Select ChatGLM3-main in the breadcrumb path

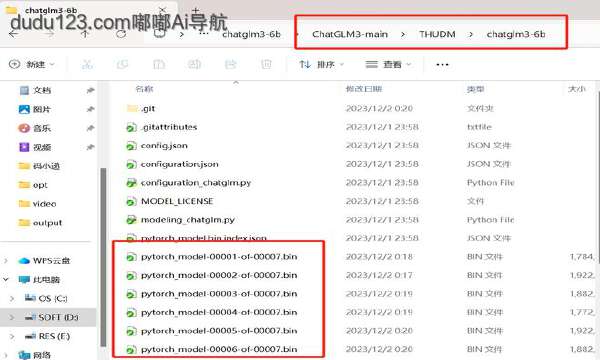click(350, 34)
